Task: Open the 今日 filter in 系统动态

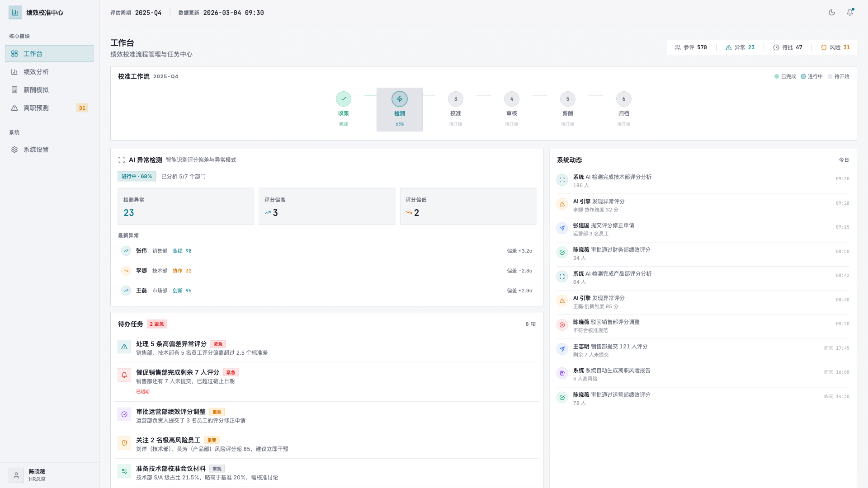Action: pyautogui.click(x=844, y=160)
